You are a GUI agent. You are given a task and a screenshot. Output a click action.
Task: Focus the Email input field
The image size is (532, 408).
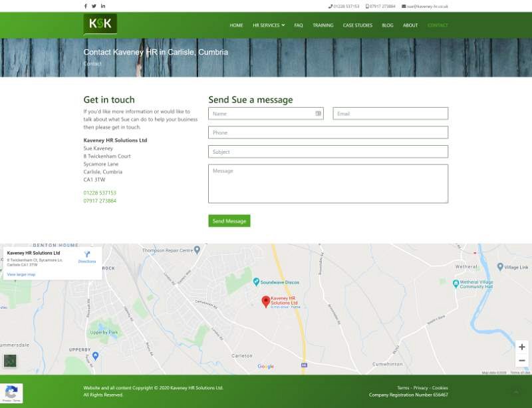390,114
